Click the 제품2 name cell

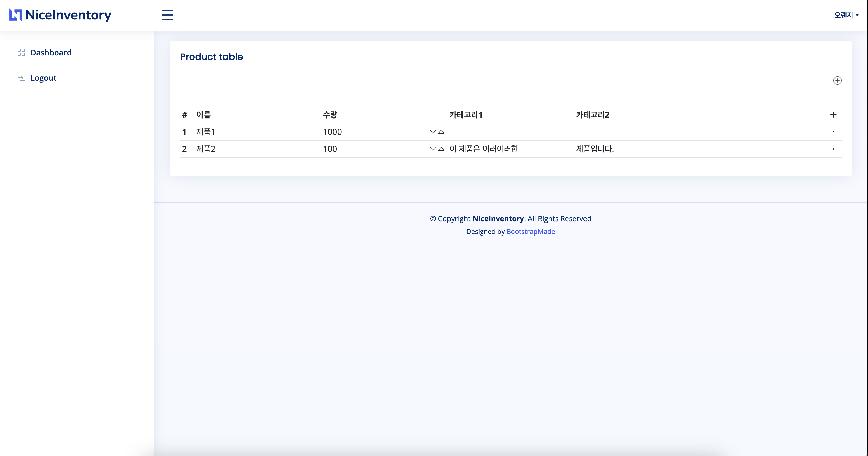click(206, 149)
